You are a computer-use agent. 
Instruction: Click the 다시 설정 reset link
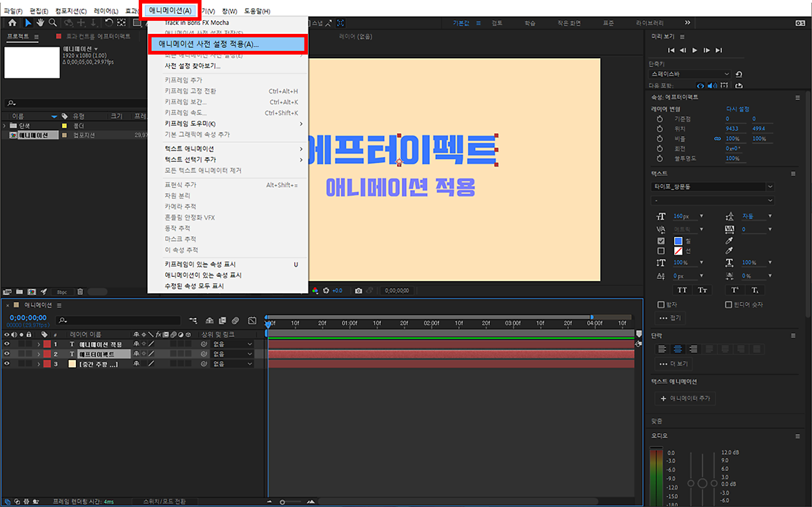click(737, 109)
